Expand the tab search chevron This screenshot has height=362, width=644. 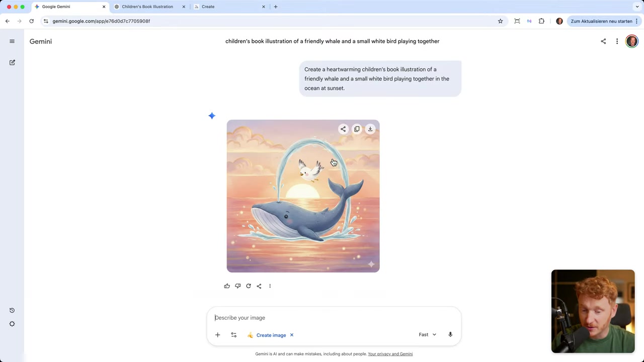637,7
